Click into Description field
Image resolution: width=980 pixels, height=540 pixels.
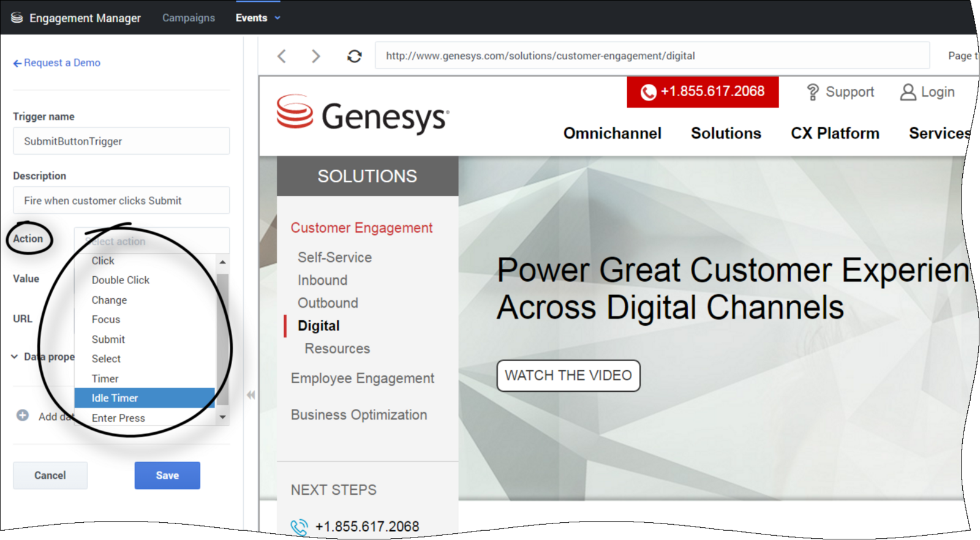121,200
